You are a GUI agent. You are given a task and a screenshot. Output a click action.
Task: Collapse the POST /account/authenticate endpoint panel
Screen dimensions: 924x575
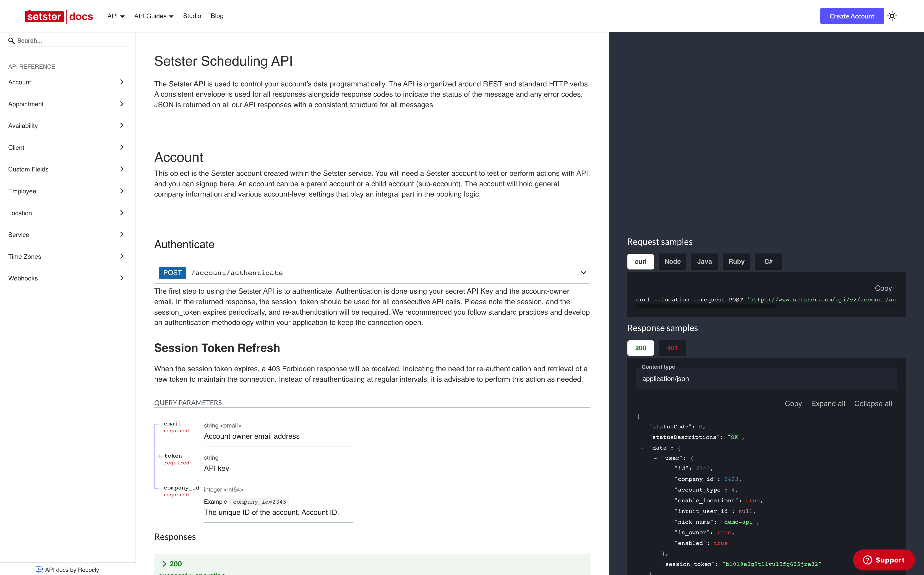(583, 273)
